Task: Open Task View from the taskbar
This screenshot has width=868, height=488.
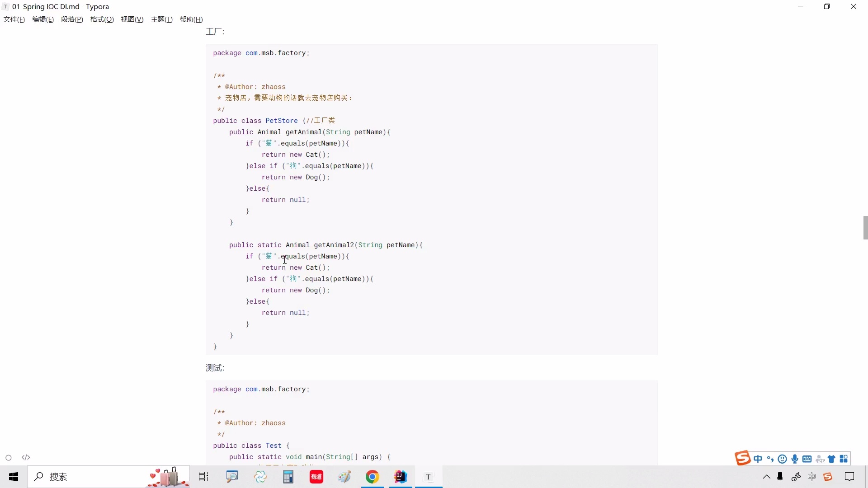Action: pos(203,477)
